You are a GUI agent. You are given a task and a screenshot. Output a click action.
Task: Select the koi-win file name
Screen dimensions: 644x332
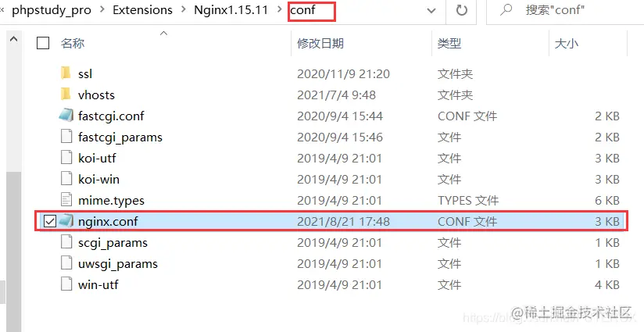point(98,180)
